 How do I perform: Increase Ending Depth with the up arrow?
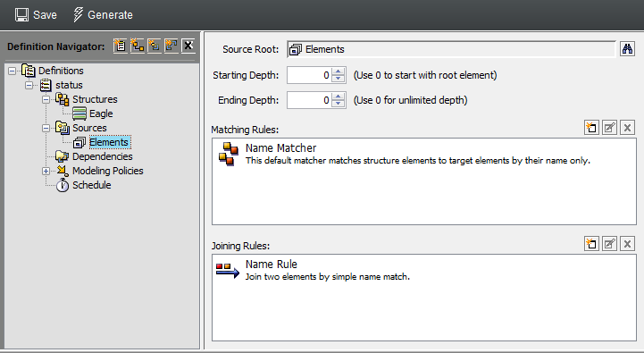pos(338,97)
